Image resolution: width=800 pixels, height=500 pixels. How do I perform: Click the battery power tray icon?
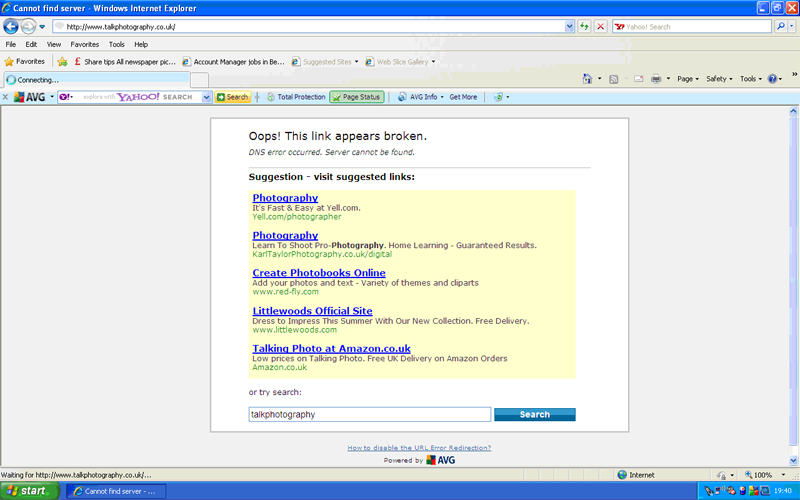pos(742,491)
